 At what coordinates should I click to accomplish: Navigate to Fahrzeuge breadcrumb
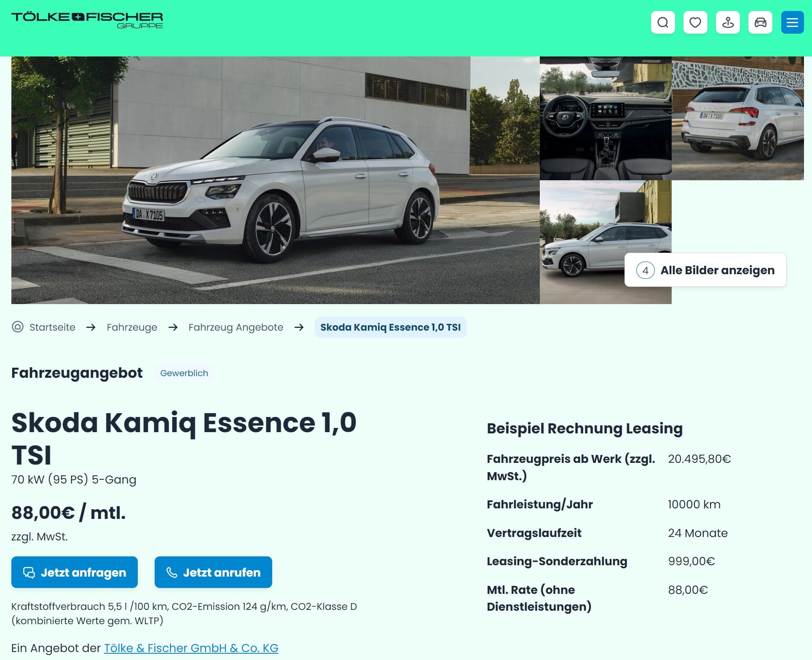click(132, 327)
